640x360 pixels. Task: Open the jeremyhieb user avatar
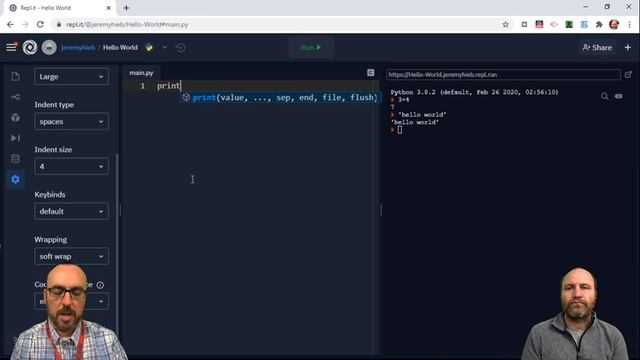49,48
